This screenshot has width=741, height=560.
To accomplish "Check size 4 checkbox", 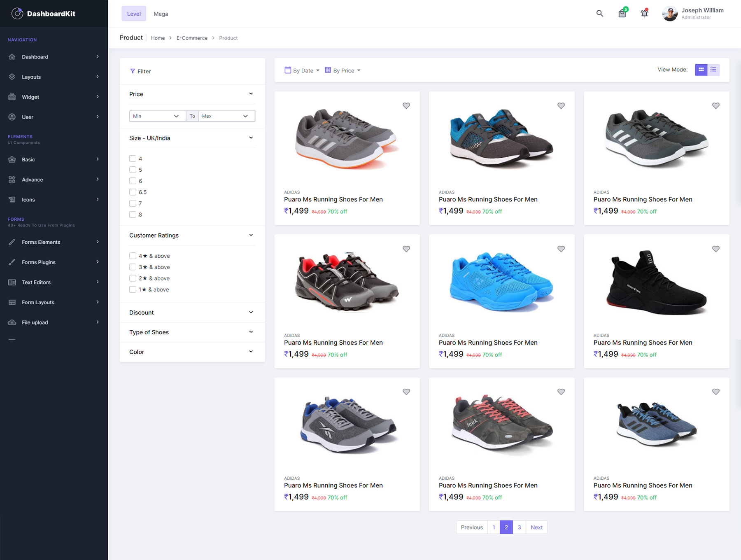I will [x=133, y=159].
